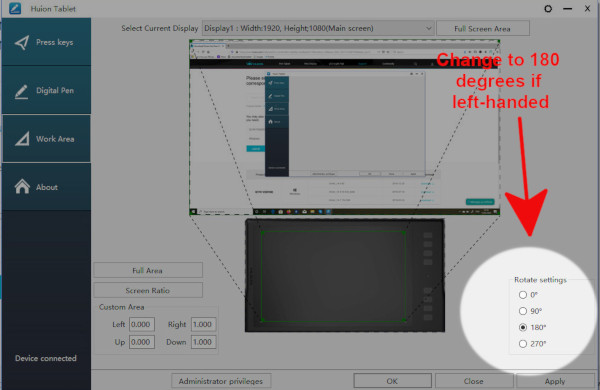Minimize the Huion Tablet window

click(567, 8)
